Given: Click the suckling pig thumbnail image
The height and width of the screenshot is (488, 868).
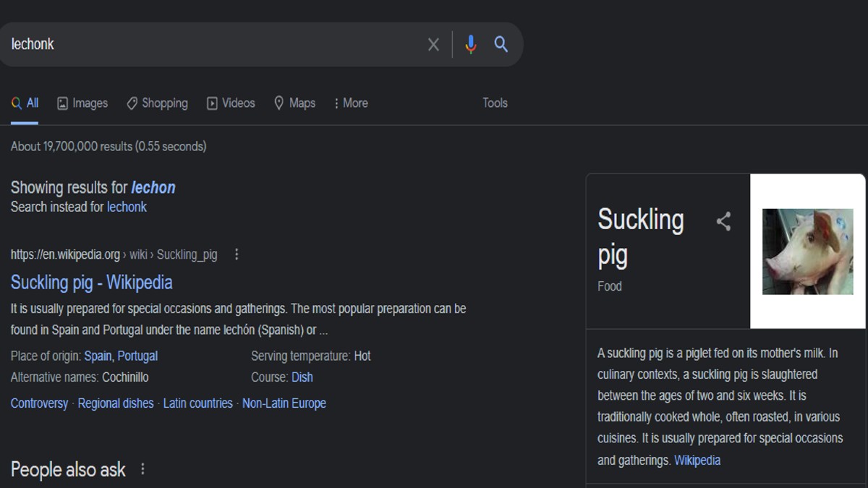Looking at the screenshot, I should tap(807, 251).
